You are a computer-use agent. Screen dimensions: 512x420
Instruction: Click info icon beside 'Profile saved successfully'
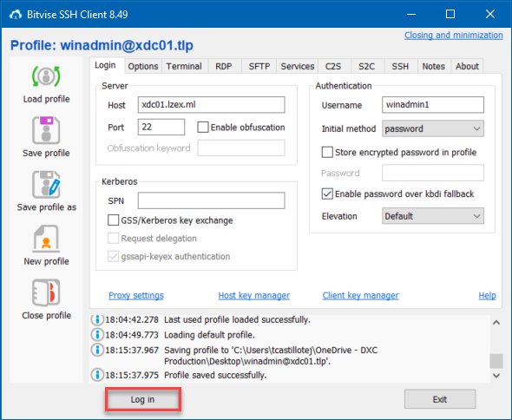(x=97, y=375)
